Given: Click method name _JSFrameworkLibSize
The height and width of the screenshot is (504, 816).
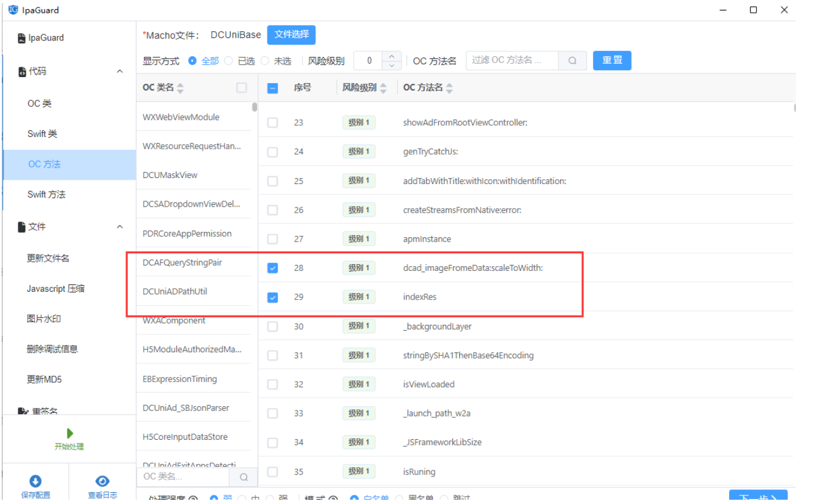Looking at the screenshot, I should [442, 442].
